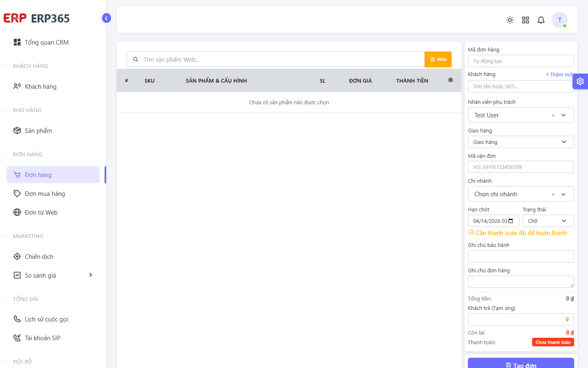Click the ERP365 logo

point(36,18)
